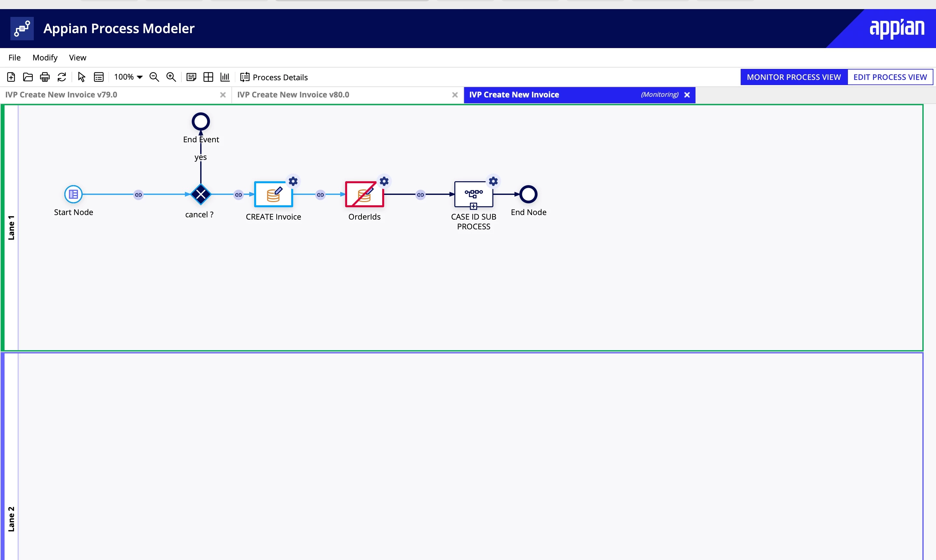
Task: Select the CREATE Invoice node
Action: (x=273, y=194)
